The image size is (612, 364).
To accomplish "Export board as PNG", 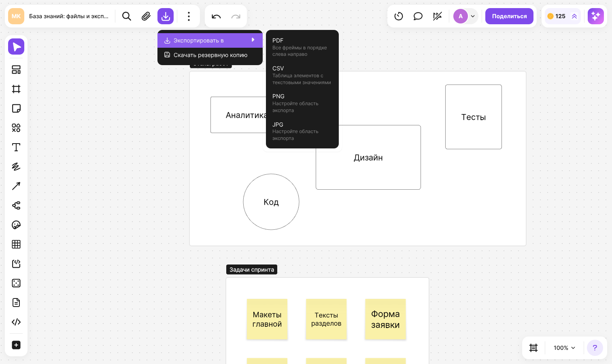I will 302,103.
